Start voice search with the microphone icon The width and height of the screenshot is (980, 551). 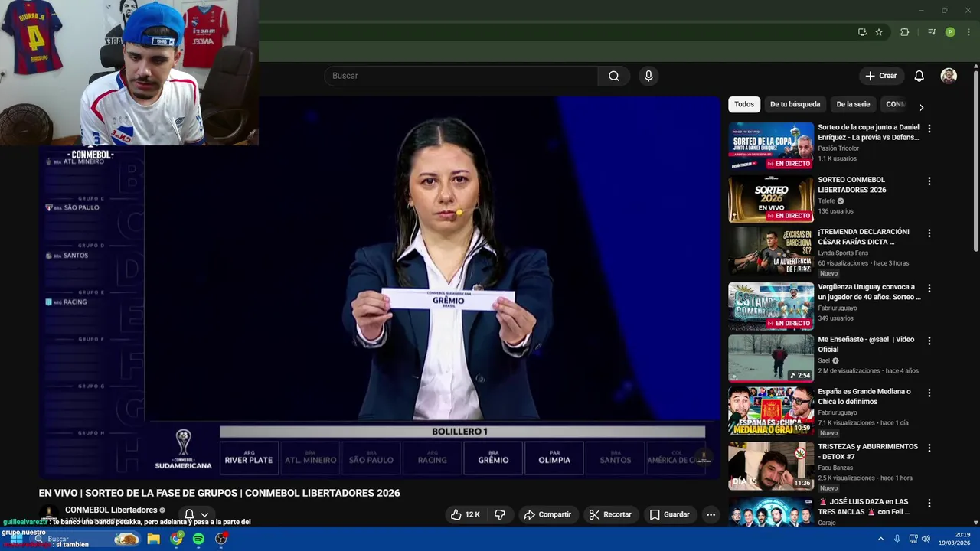(x=648, y=76)
